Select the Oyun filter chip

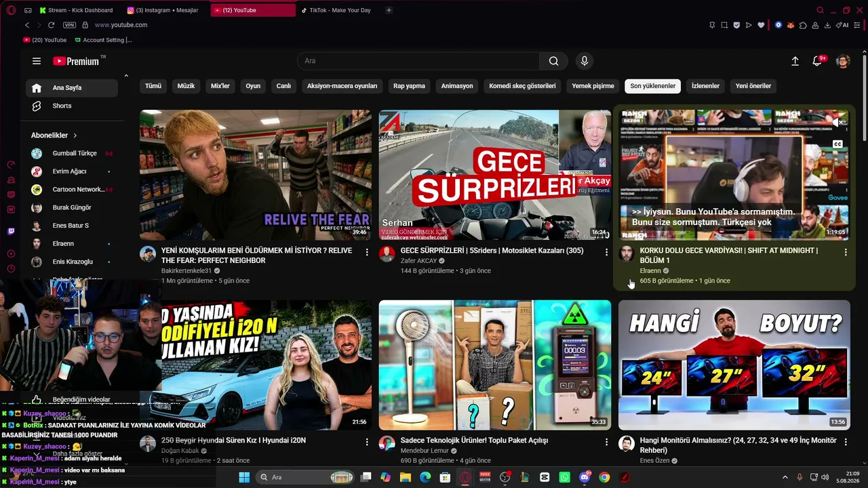253,86
